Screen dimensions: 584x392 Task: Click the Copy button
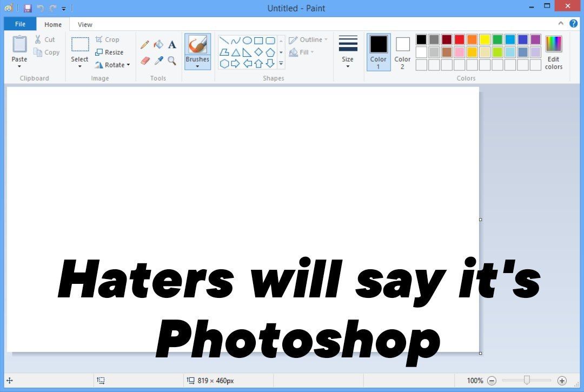click(x=47, y=52)
